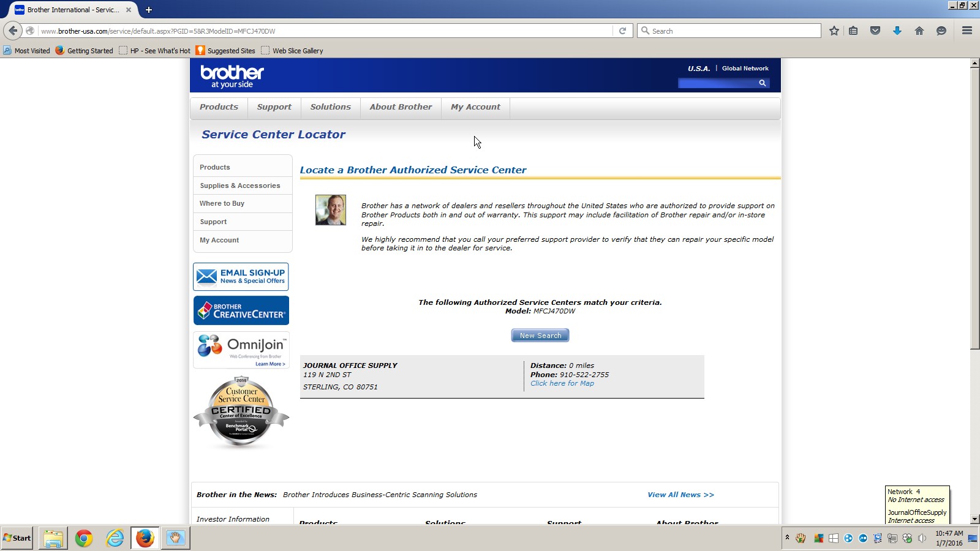Screen dimensions: 980x551
Task: Open the Support navigation menu
Action: pyautogui.click(x=274, y=107)
